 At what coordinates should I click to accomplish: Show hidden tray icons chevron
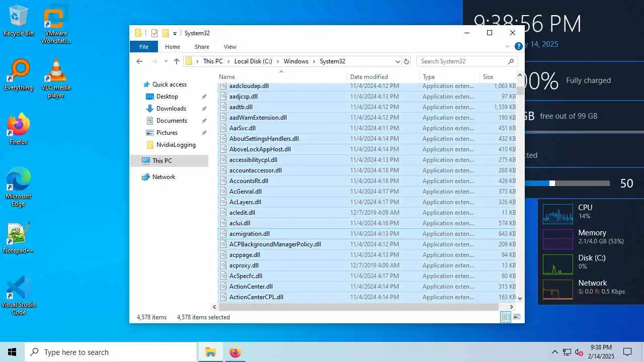(x=555, y=352)
